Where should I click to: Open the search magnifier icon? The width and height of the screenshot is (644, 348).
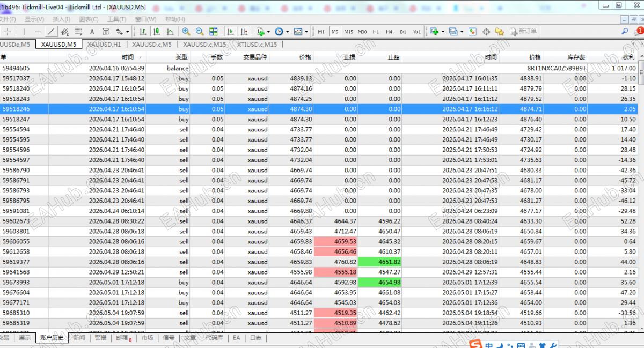click(625, 32)
